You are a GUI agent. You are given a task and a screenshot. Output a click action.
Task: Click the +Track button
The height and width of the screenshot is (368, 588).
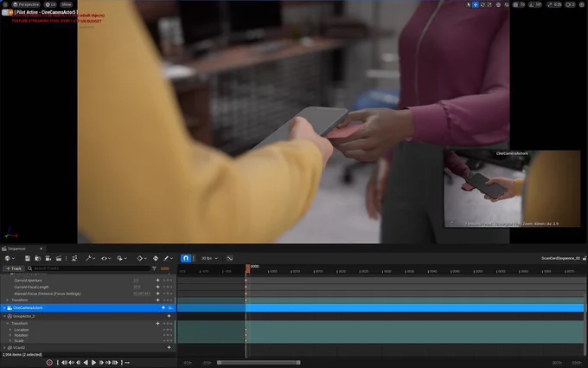coord(14,268)
